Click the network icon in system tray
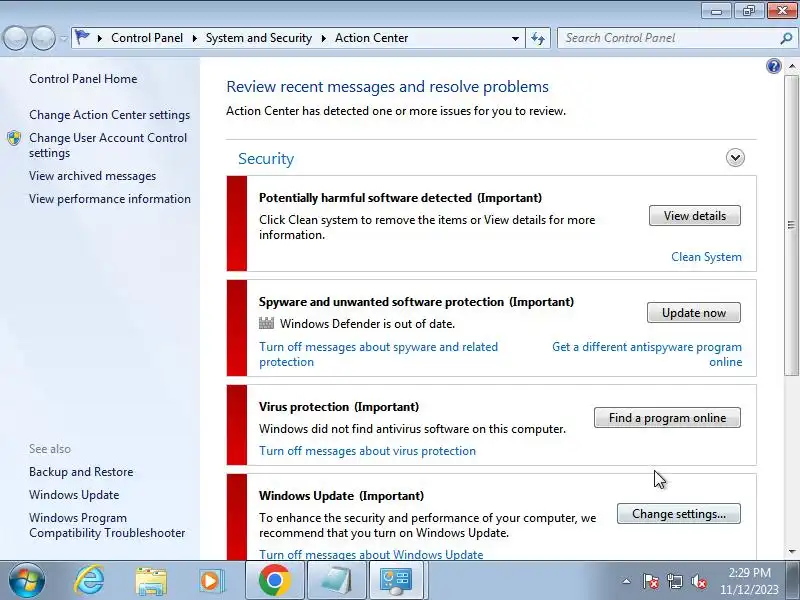This screenshot has width=800, height=600. pyautogui.click(x=674, y=581)
